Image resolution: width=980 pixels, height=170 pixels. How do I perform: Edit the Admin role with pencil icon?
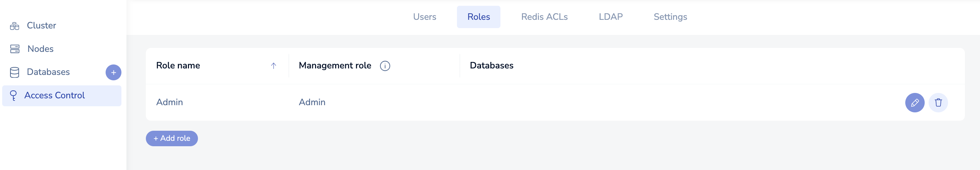915,103
